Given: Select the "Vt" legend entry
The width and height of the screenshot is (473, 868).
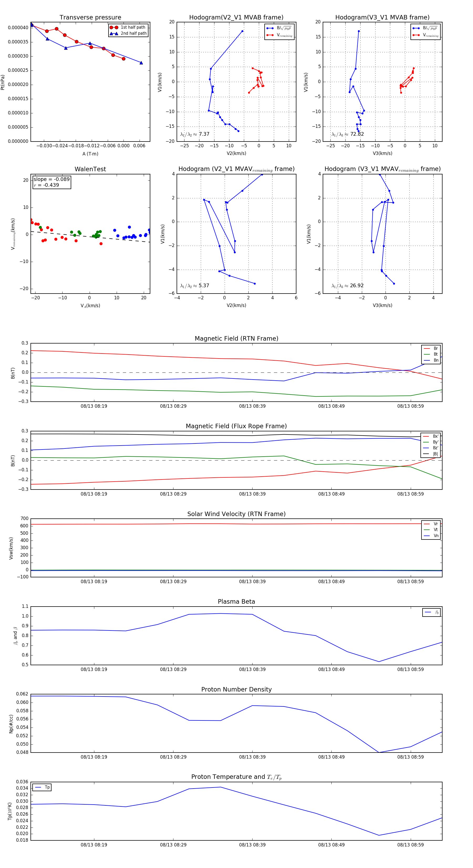Looking at the screenshot, I should (431, 530).
